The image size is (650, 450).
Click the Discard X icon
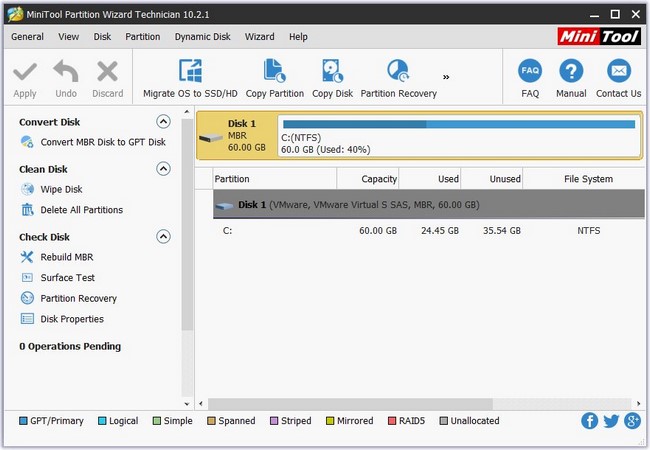tap(107, 71)
